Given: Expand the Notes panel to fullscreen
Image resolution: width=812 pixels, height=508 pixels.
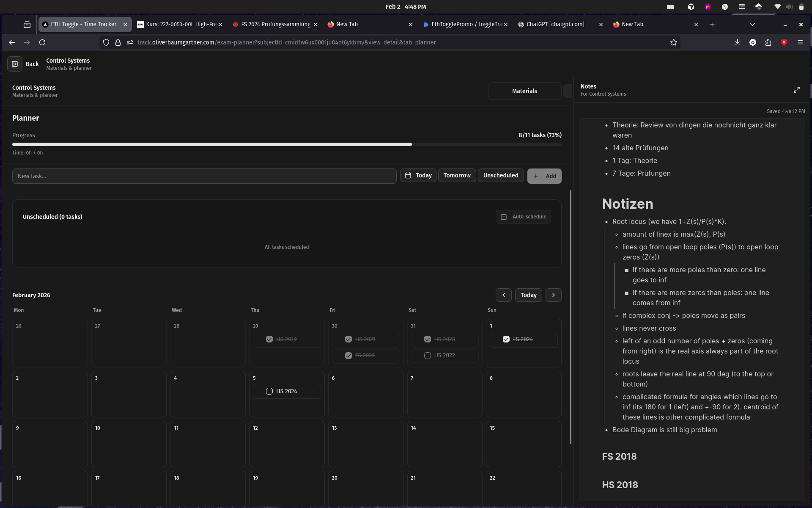Looking at the screenshot, I should [x=796, y=90].
